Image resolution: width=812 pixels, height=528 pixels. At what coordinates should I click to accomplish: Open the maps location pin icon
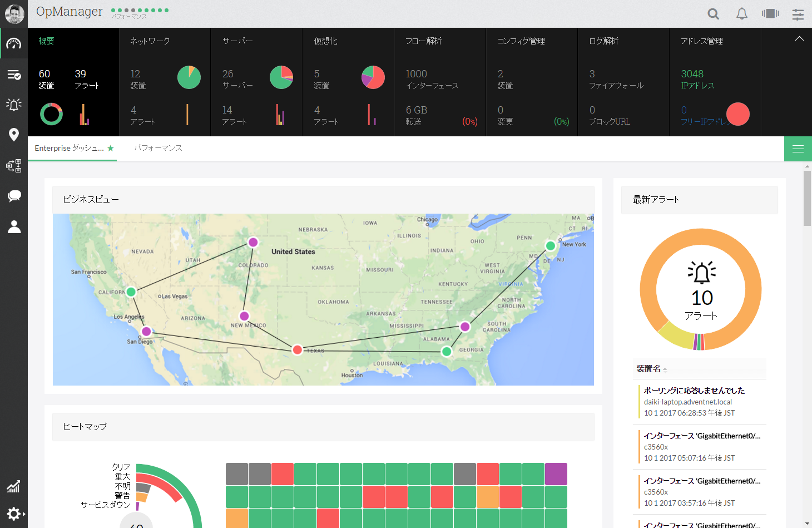point(14,135)
